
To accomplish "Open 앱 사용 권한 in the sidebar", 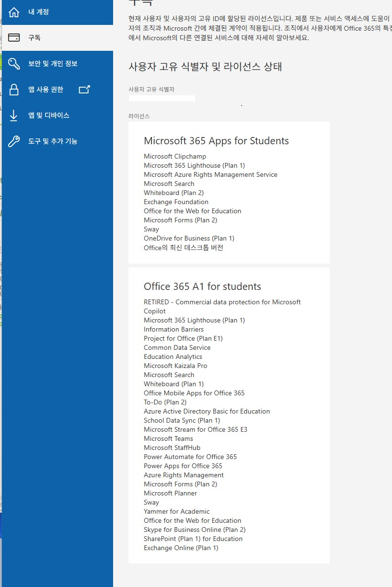I will pyautogui.click(x=58, y=90).
